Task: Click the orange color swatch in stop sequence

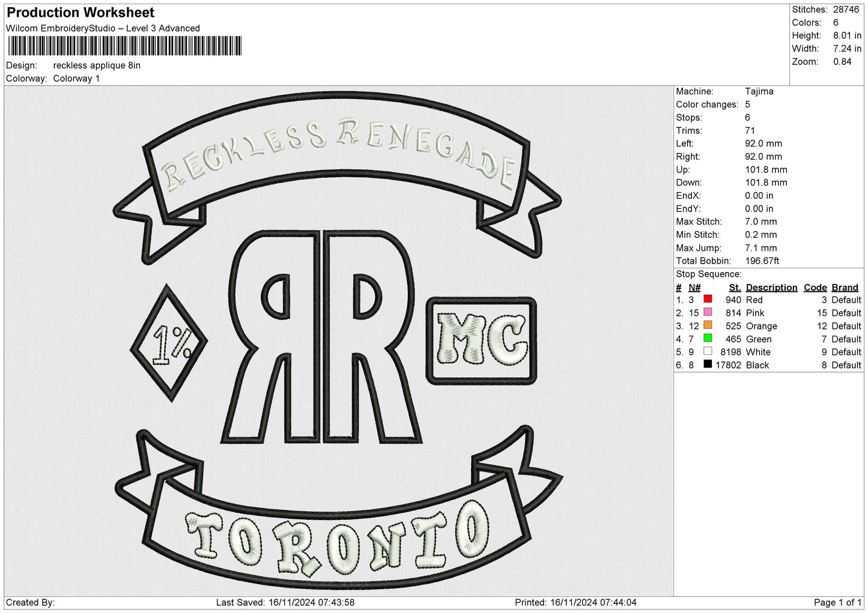Action: (708, 325)
